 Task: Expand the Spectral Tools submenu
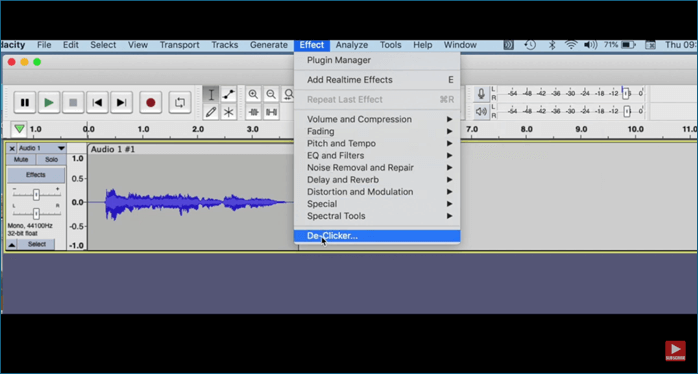(377, 215)
